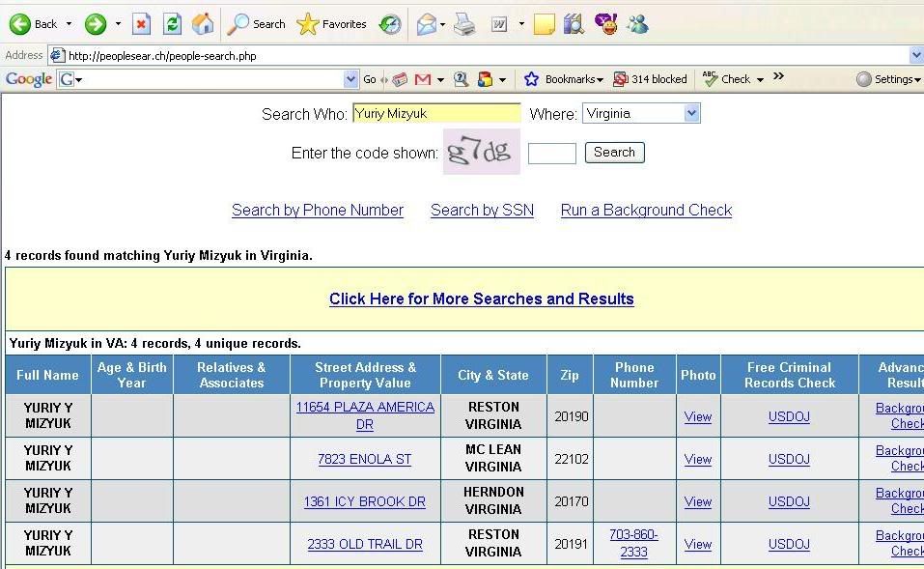Click the Search button beside captcha

click(614, 153)
